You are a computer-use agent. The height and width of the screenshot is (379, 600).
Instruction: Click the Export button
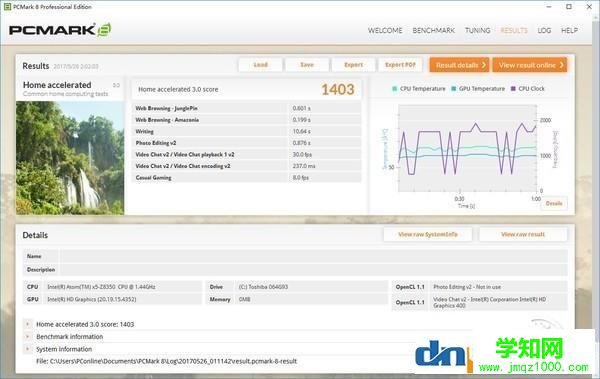pyautogui.click(x=353, y=65)
